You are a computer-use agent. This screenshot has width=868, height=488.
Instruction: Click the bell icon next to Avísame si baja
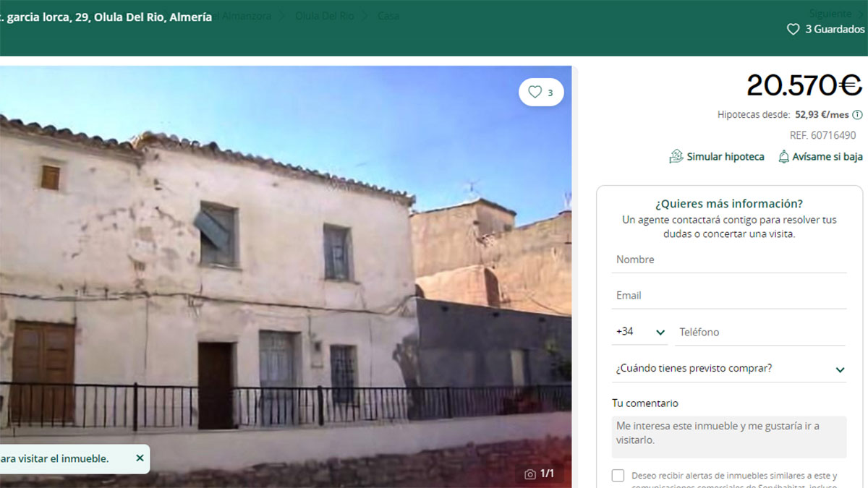pos(783,156)
